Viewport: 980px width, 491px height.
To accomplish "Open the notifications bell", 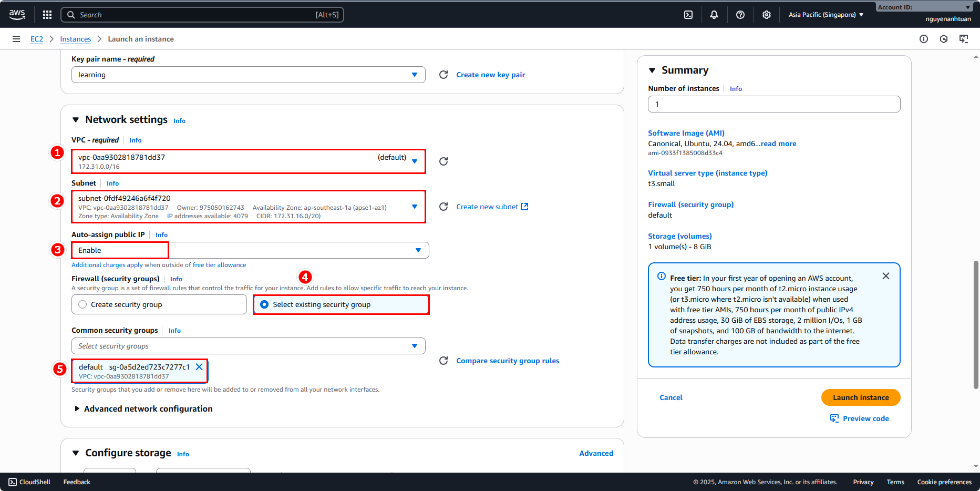I will tap(714, 15).
